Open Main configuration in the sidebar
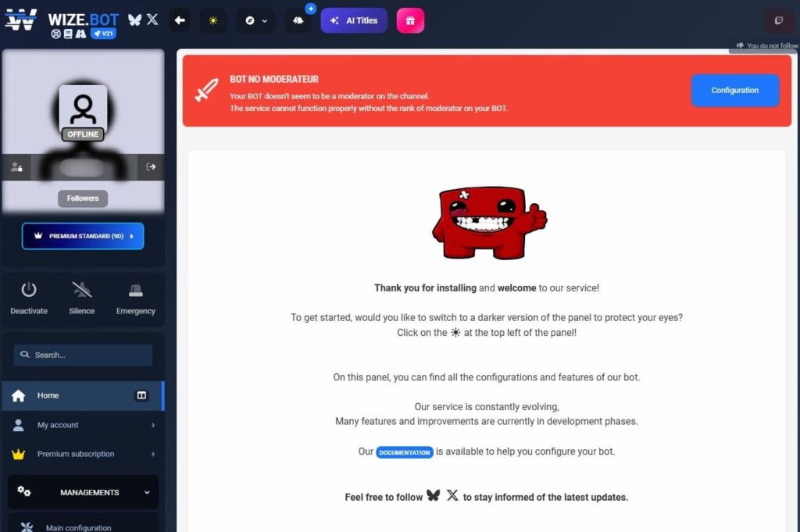 click(x=83, y=527)
